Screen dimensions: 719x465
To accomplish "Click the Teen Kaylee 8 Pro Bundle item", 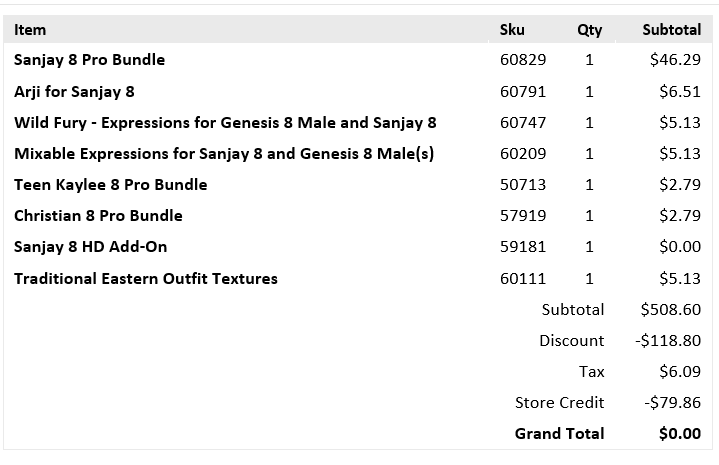I will pyautogui.click(x=111, y=185).
